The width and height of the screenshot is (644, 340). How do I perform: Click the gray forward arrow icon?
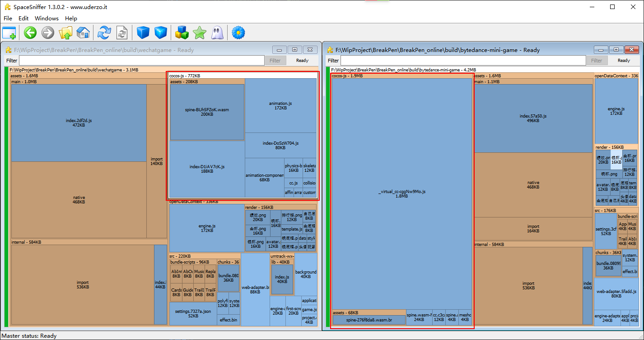(x=48, y=33)
